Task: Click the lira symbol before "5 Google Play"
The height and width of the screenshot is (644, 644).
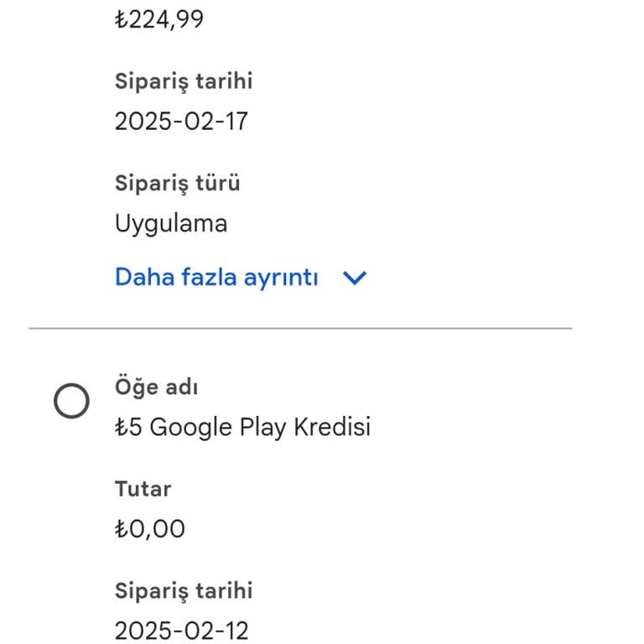Action: click(x=122, y=428)
